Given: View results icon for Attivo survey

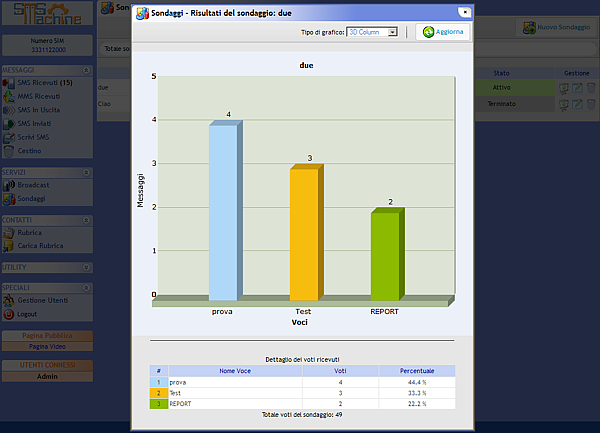Looking at the screenshot, I should click(564, 88).
